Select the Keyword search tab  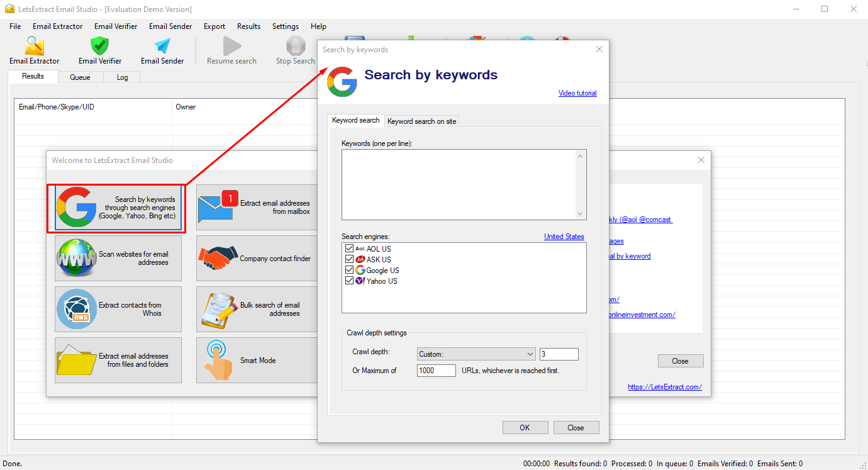356,120
